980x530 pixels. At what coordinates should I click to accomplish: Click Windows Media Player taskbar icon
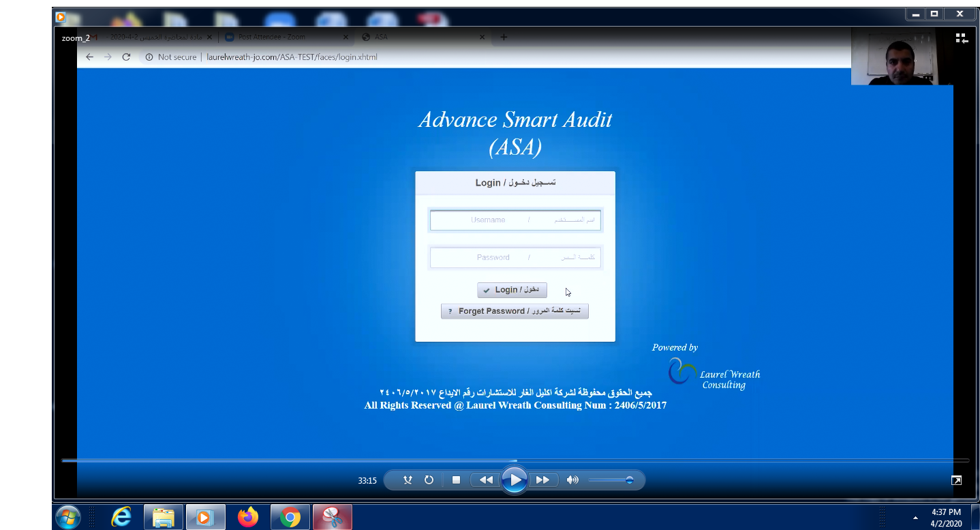[206, 517]
